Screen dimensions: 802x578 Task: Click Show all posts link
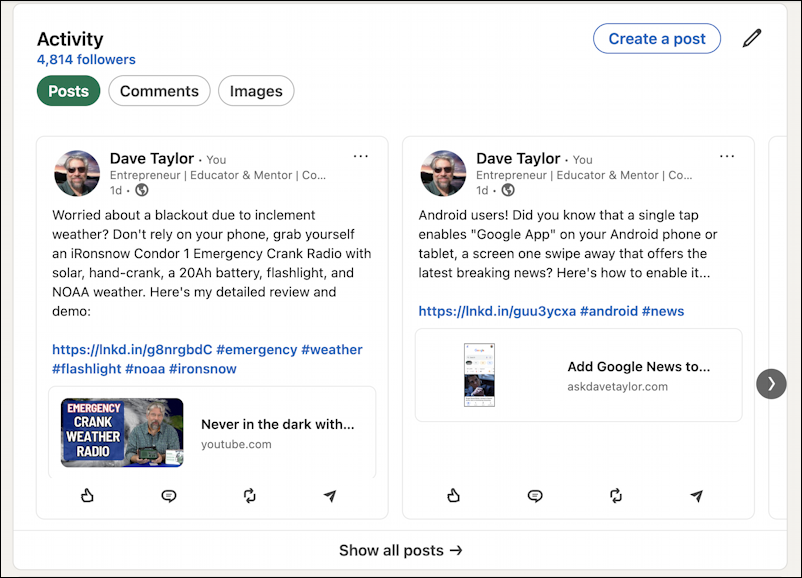coord(400,550)
